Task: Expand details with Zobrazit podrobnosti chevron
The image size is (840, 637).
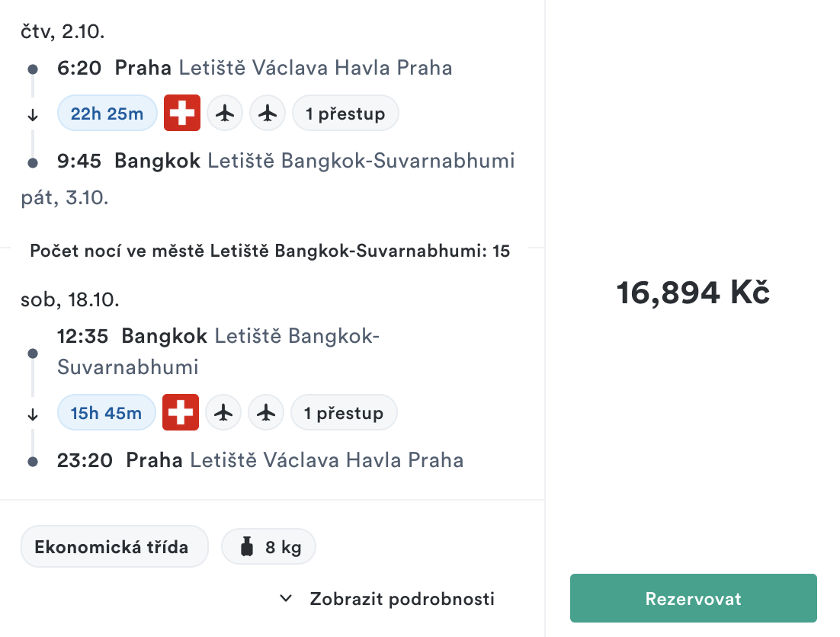Action: coord(286,598)
